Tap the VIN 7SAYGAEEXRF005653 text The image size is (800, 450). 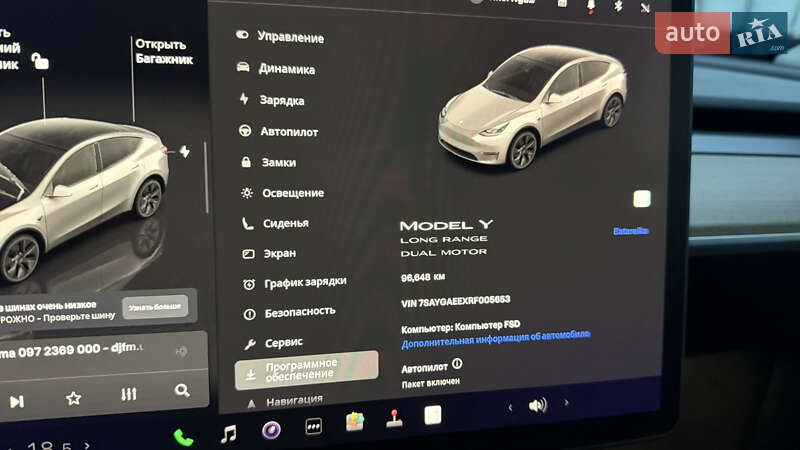[x=456, y=302]
